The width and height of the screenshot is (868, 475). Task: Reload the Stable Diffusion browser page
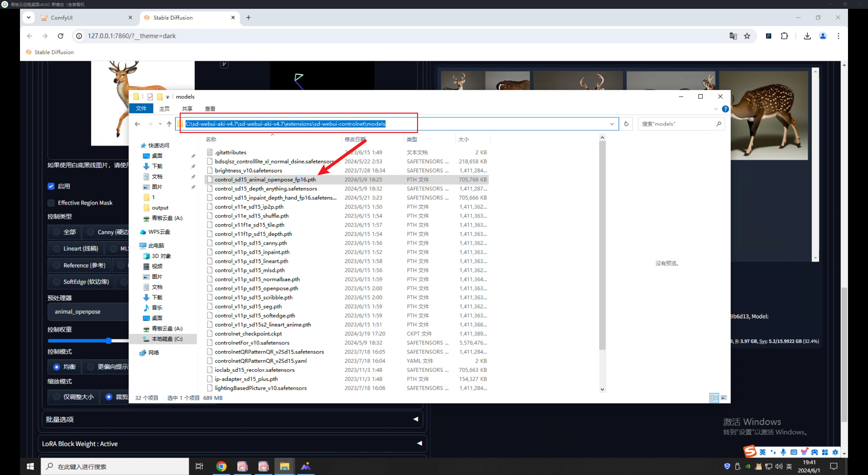[61, 36]
